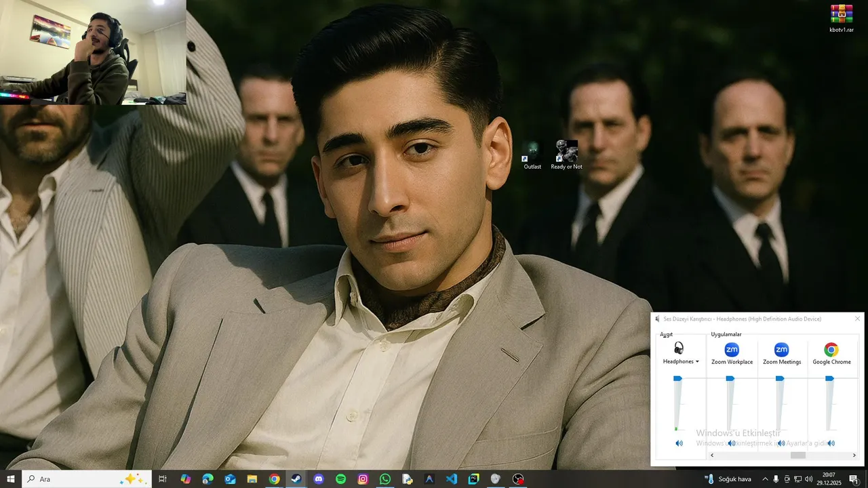
Task: Click the microphone icon in system tray
Action: pyautogui.click(x=776, y=479)
